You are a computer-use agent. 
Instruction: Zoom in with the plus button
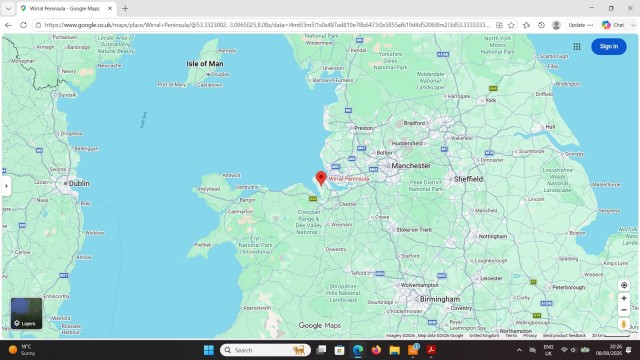tap(624, 298)
